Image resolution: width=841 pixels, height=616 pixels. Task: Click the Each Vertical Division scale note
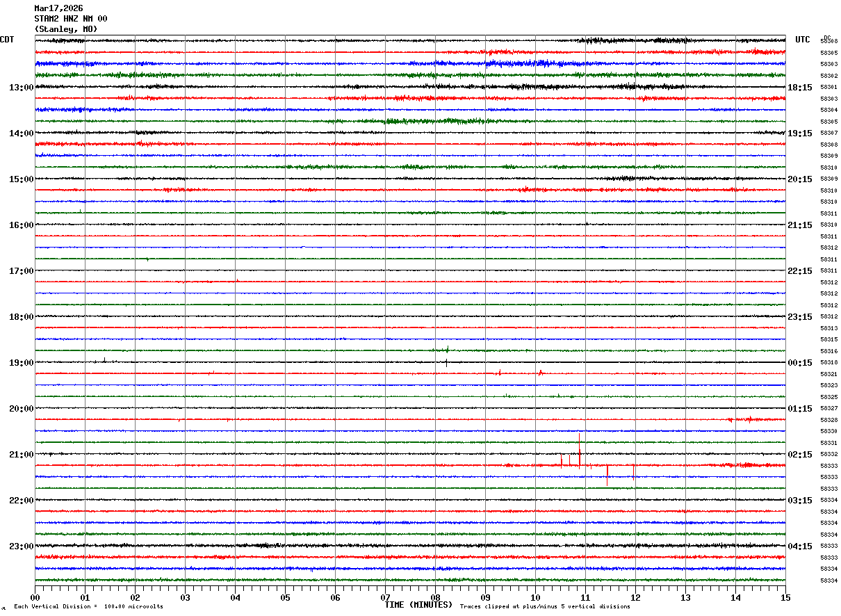pos(88,607)
